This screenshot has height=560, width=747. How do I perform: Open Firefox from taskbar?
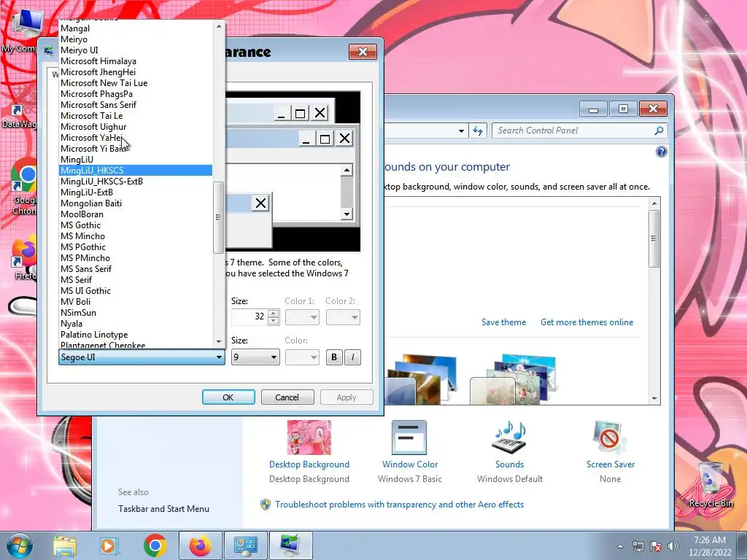(x=201, y=545)
